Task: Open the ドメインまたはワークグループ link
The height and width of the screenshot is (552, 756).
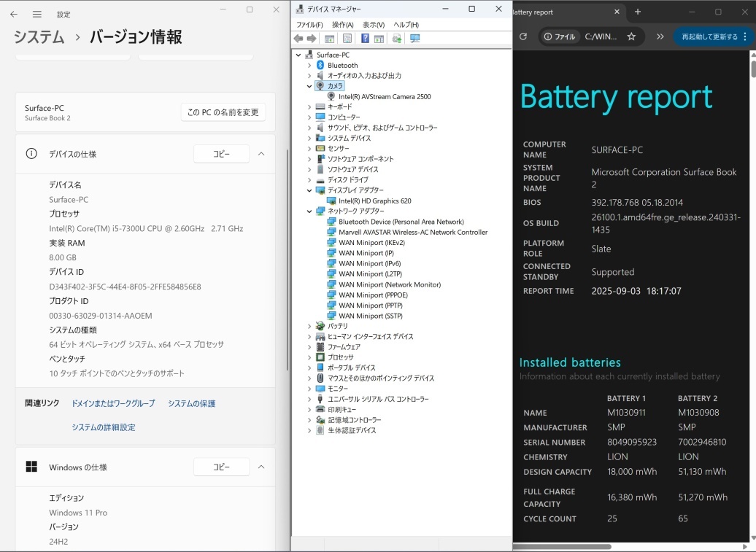Action: (x=113, y=403)
